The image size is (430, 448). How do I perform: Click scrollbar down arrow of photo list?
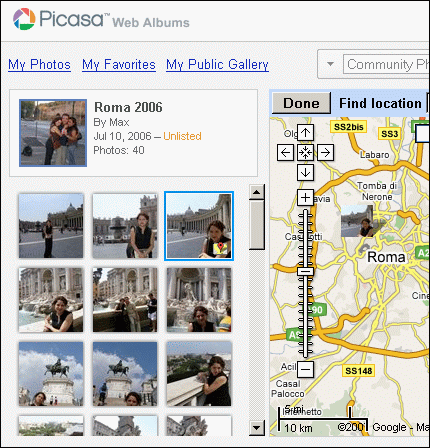coord(257,428)
